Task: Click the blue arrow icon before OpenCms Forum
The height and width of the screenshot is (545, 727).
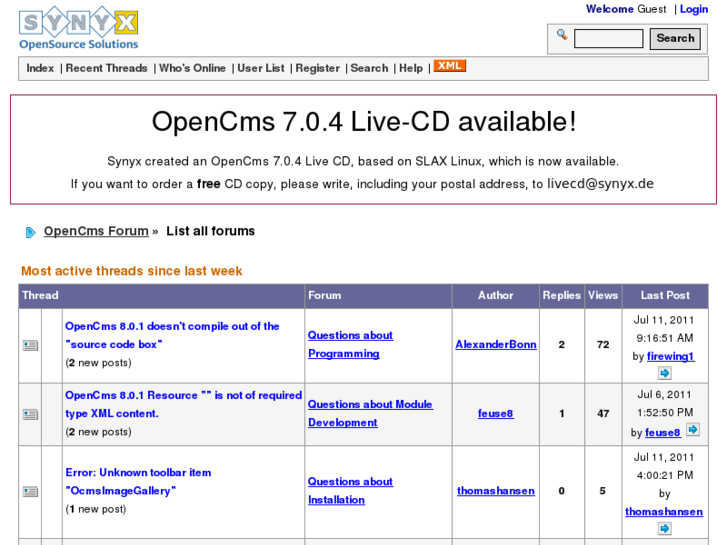Action: [30, 232]
